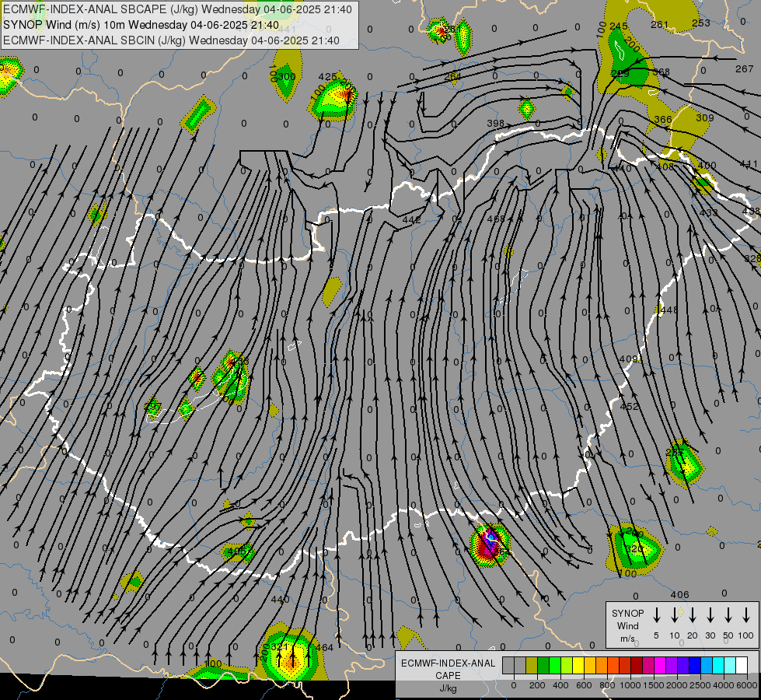Select the SYNOP Wind 10m title line
Screen dimensions: 761x700
point(141,25)
